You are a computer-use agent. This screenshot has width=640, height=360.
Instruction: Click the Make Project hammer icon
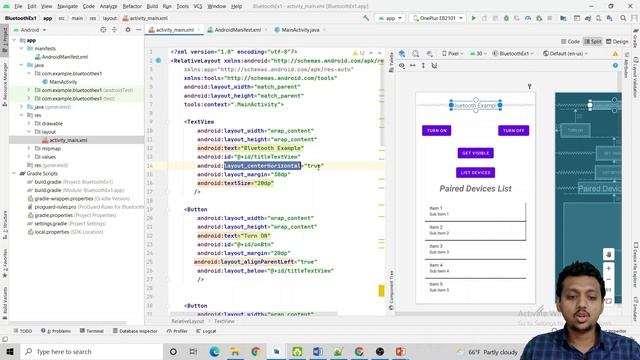coord(366,18)
